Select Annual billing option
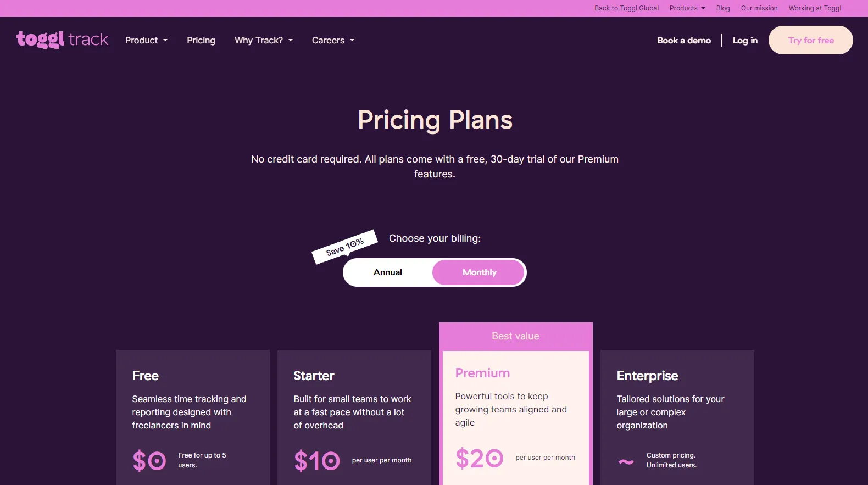 tap(388, 272)
